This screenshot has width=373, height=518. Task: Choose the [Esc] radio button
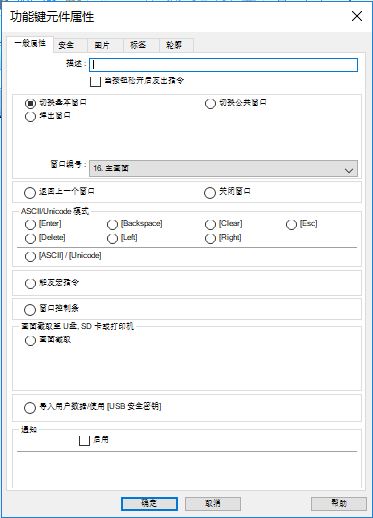pos(291,224)
